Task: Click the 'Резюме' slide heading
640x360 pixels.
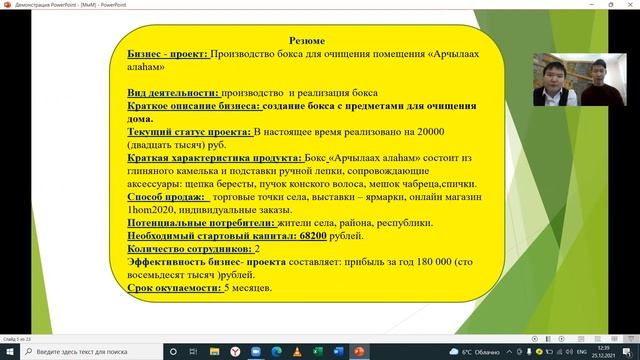Action: click(x=307, y=41)
